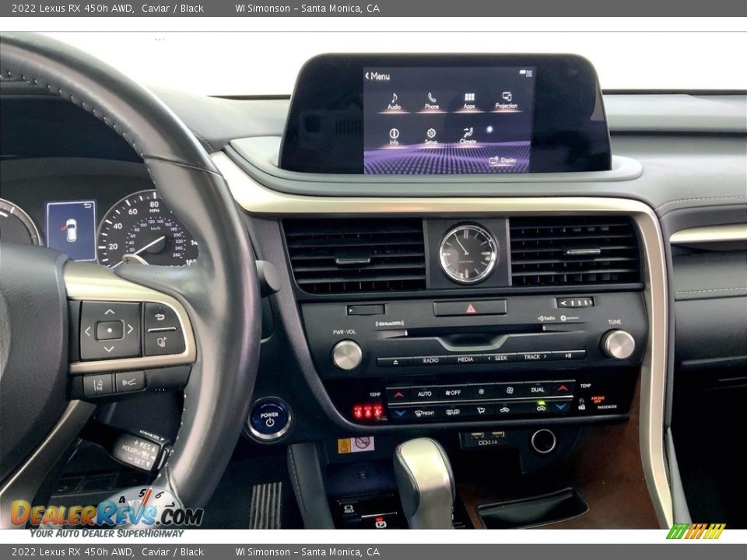
Task: Tap the vehicle door status display in cluster
Action: [72, 230]
